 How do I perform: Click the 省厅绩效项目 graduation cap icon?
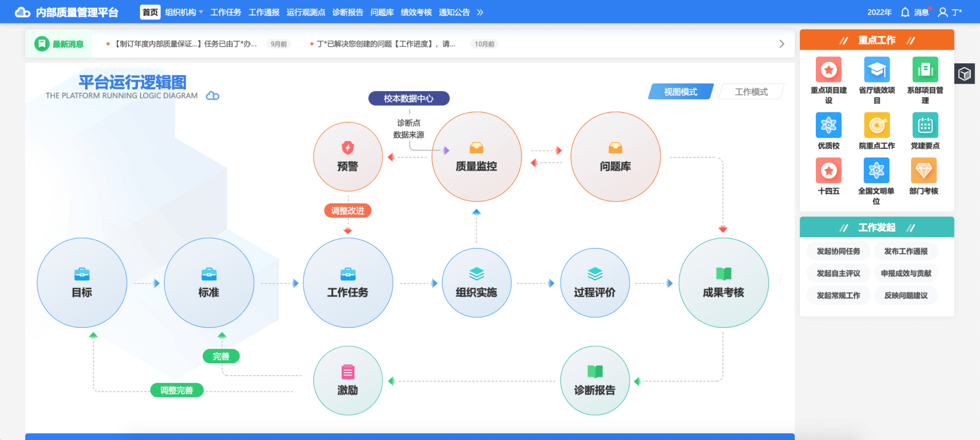[x=877, y=70]
